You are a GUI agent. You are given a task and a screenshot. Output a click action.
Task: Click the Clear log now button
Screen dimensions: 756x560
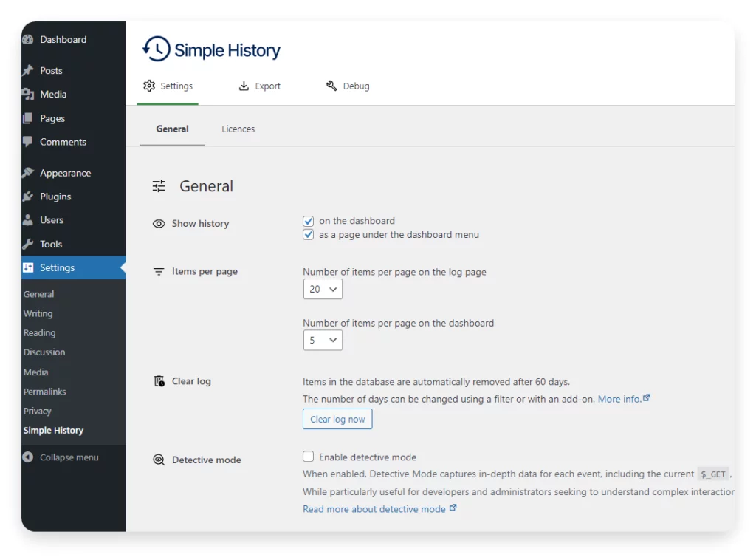(x=337, y=419)
